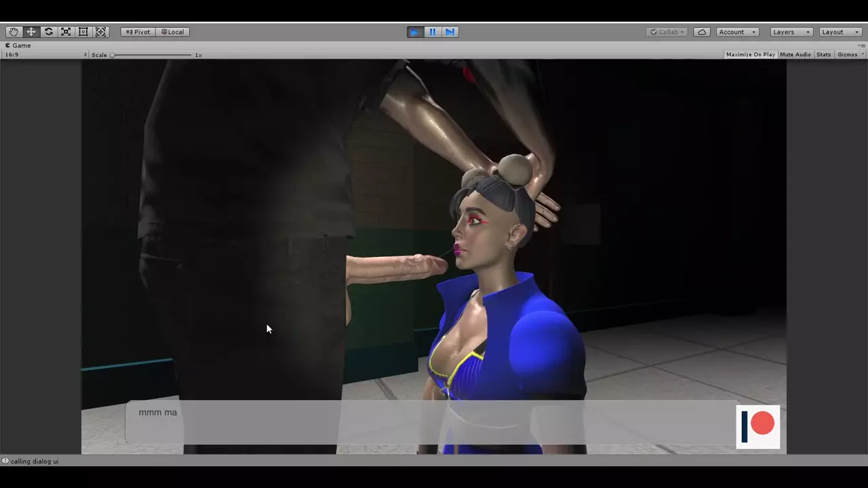Toggle the Local handle rotation button

(173, 32)
